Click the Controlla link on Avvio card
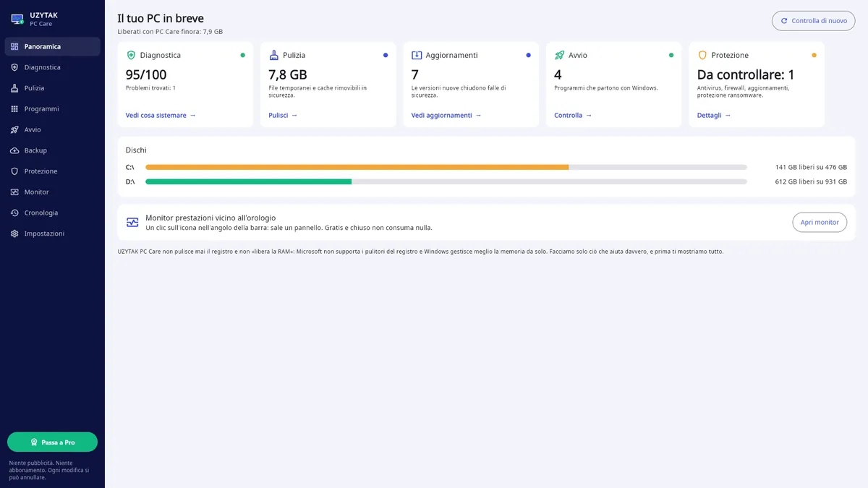Screen dimensions: 868x488 (573, 116)
